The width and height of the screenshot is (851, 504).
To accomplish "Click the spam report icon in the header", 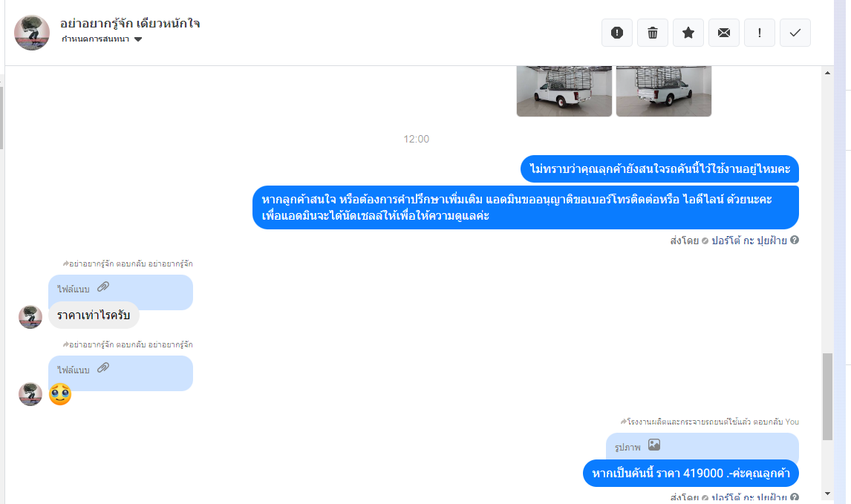I will pos(617,33).
